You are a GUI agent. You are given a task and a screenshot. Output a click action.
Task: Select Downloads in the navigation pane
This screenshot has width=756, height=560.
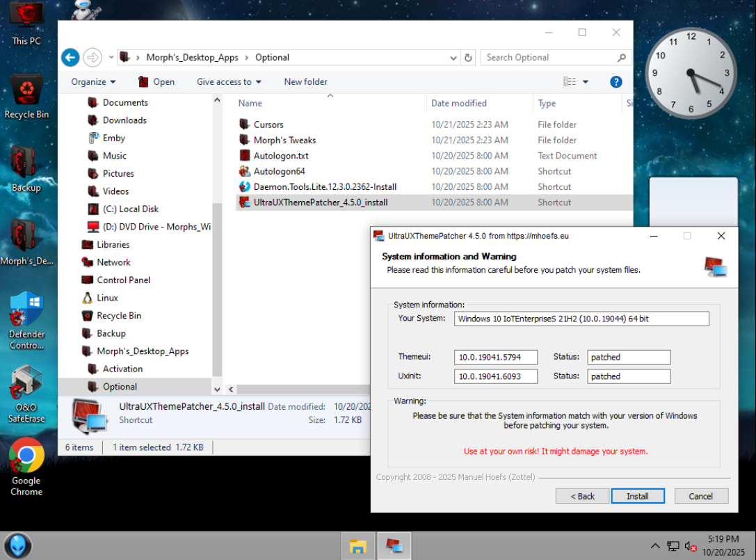[x=124, y=120]
